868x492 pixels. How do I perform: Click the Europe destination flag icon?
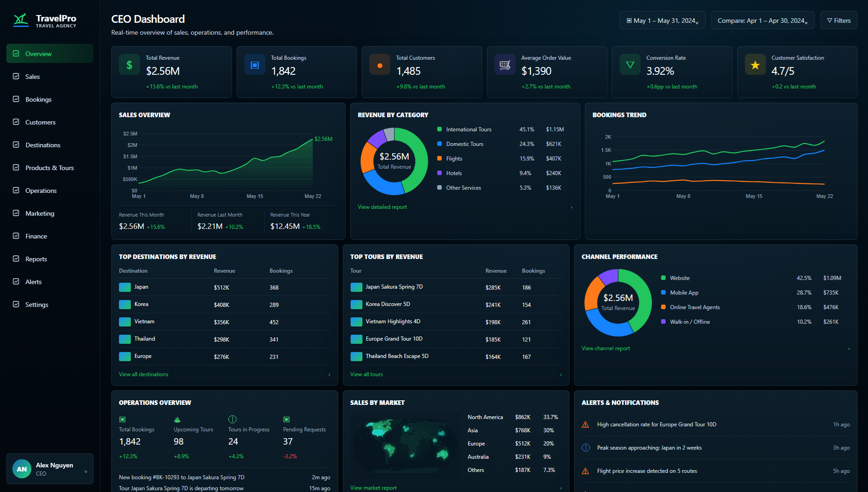point(125,357)
